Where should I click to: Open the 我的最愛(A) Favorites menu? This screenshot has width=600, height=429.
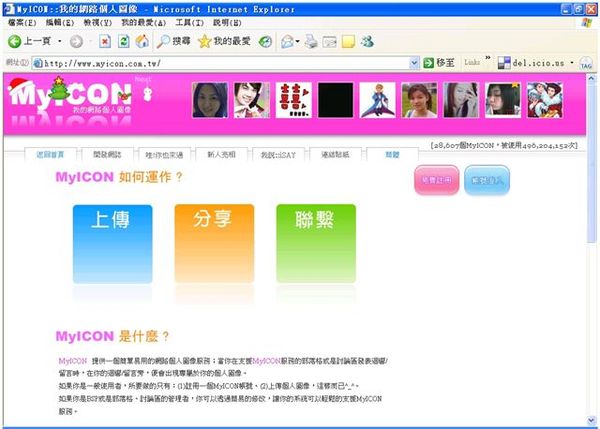click(143, 23)
